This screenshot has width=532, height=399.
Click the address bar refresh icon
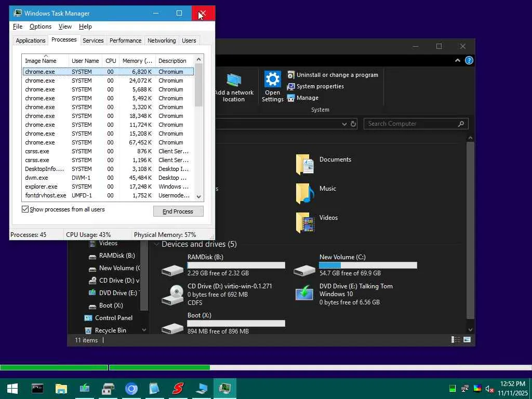353,124
